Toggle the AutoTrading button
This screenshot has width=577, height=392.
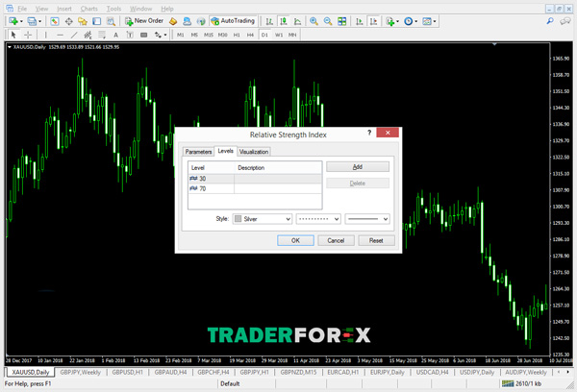pyautogui.click(x=233, y=21)
